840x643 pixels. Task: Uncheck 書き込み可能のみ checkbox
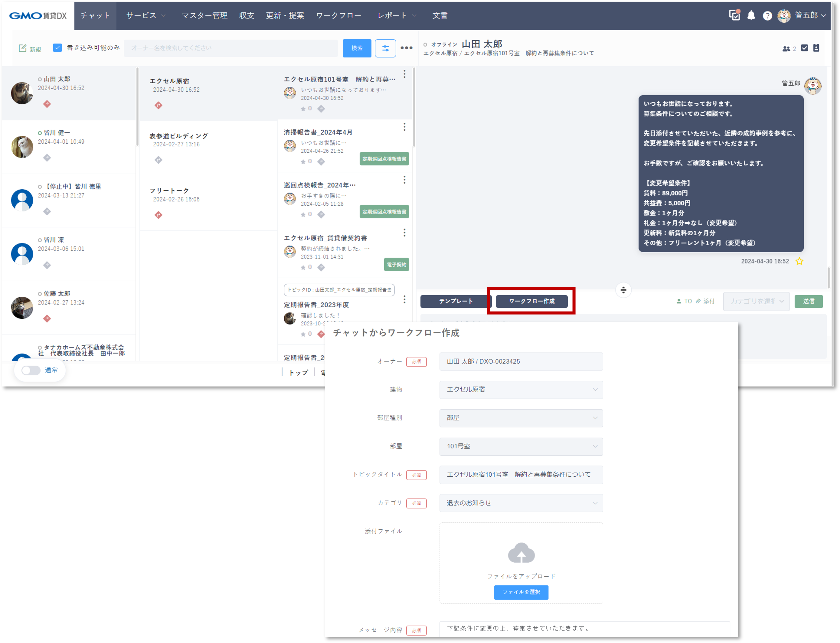coord(57,48)
